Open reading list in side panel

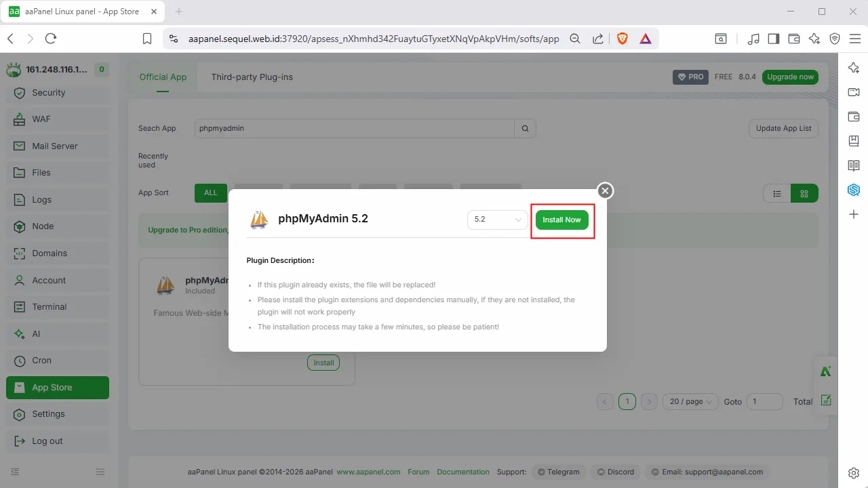pyautogui.click(x=854, y=165)
